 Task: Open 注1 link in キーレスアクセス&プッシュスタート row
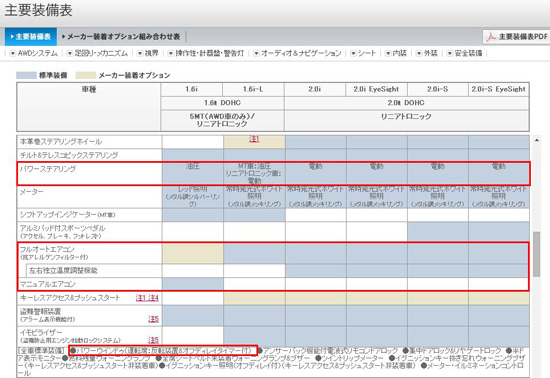141,298
